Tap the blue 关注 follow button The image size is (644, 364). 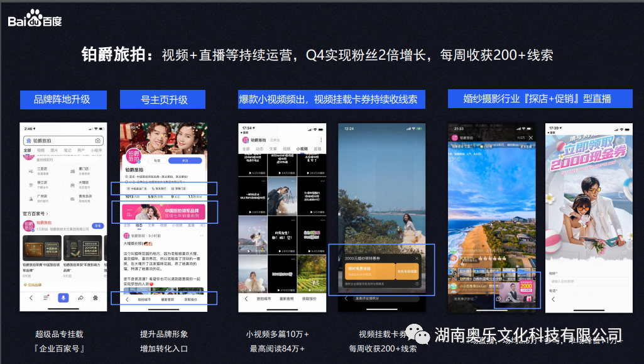click(x=185, y=161)
